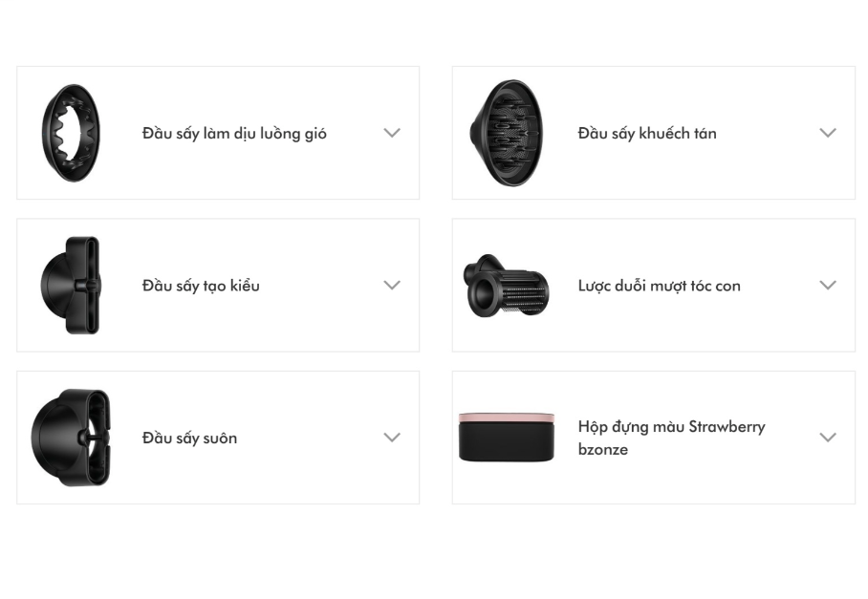Expand the Đầu sấy khuếch tán chevron
This screenshot has width=868, height=599.
point(828,133)
